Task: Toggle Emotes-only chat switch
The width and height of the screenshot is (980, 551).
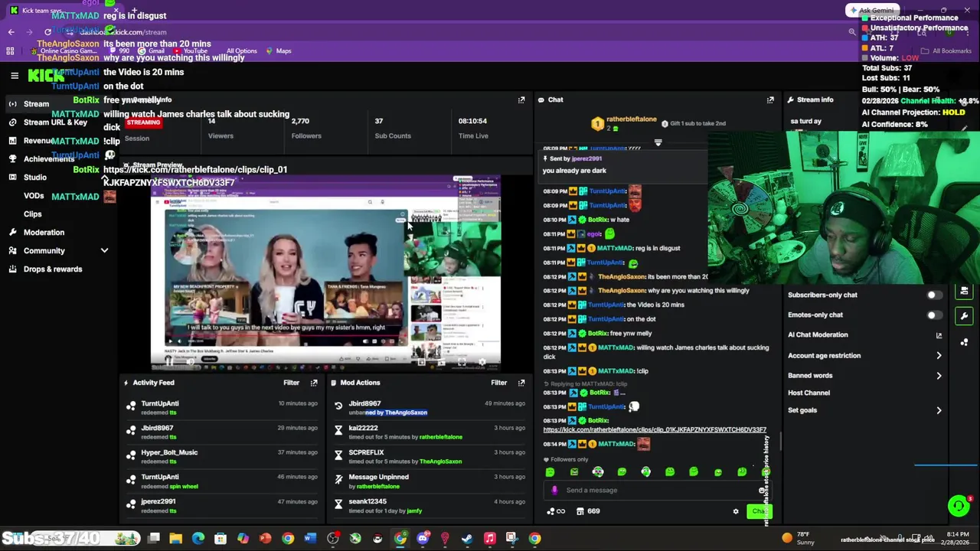Action: pyautogui.click(x=934, y=315)
